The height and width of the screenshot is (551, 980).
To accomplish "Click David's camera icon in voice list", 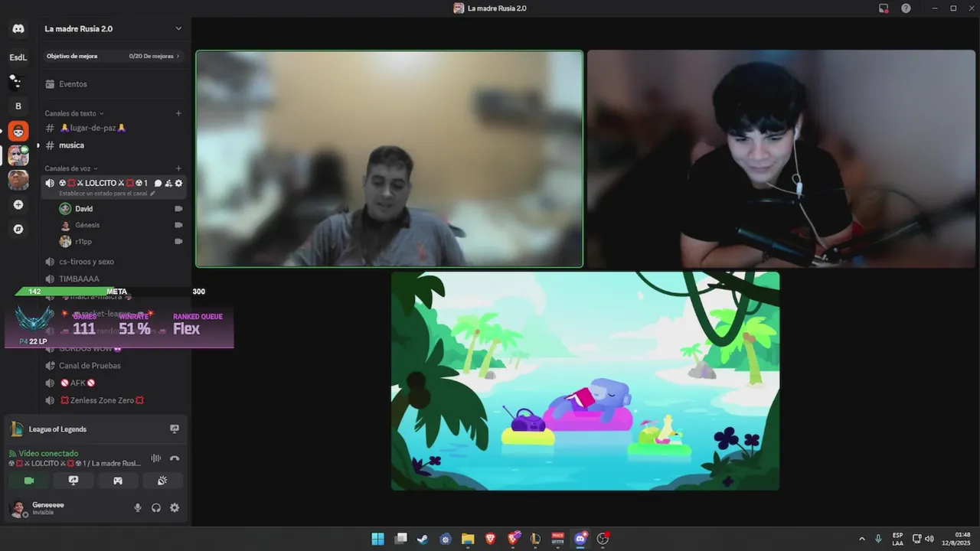I will coord(178,209).
